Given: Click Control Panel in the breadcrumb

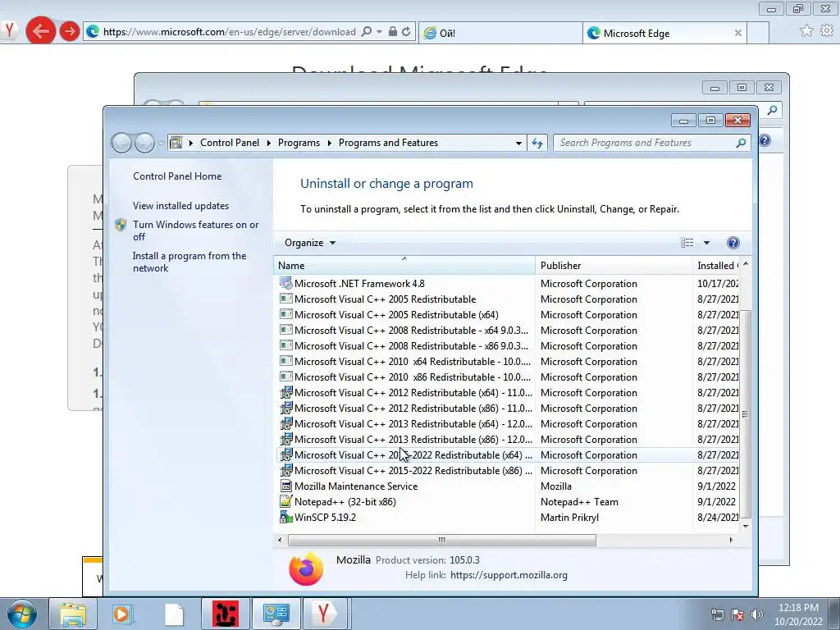Looking at the screenshot, I should point(230,143).
